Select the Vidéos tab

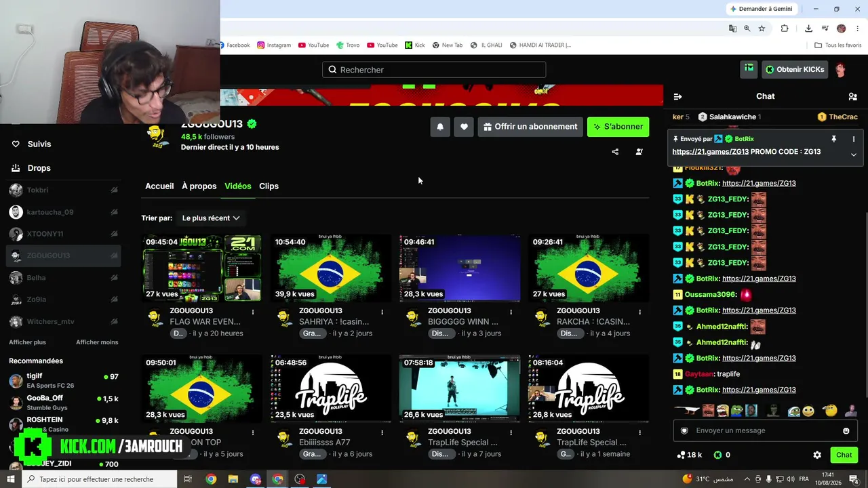tap(238, 186)
